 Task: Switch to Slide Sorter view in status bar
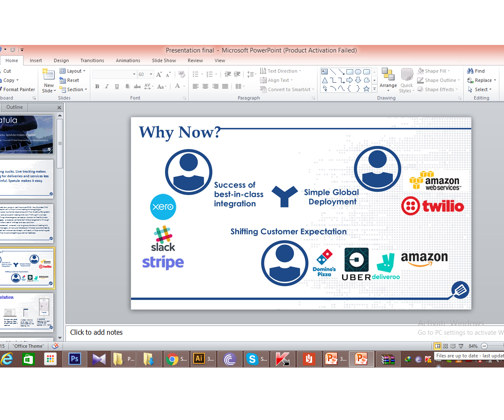click(x=445, y=346)
